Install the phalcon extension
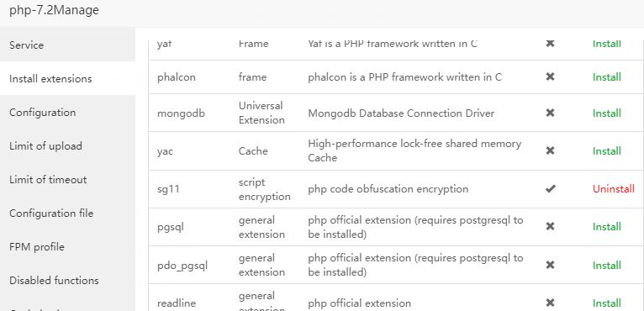Image resolution: width=644 pixels, height=311 pixels. pyautogui.click(x=607, y=76)
